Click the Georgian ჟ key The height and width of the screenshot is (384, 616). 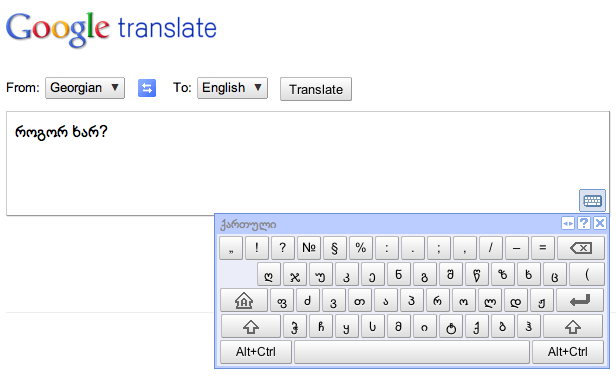(541, 301)
